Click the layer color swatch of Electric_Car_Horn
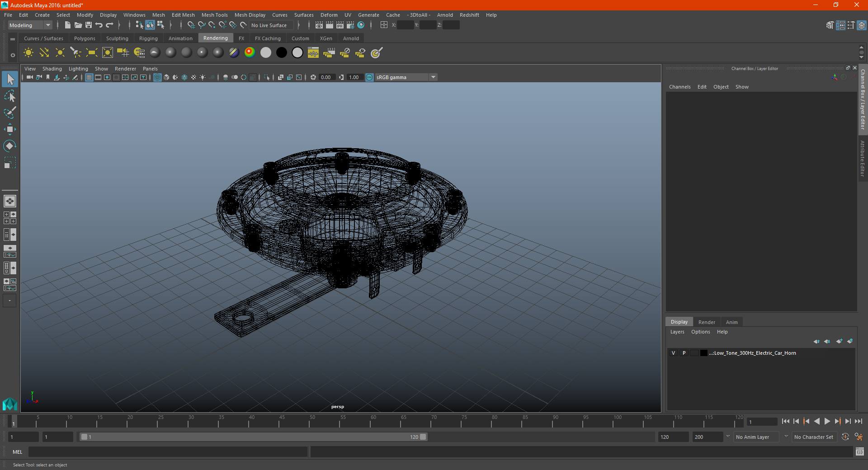This screenshot has height=470, width=868. (703, 353)
